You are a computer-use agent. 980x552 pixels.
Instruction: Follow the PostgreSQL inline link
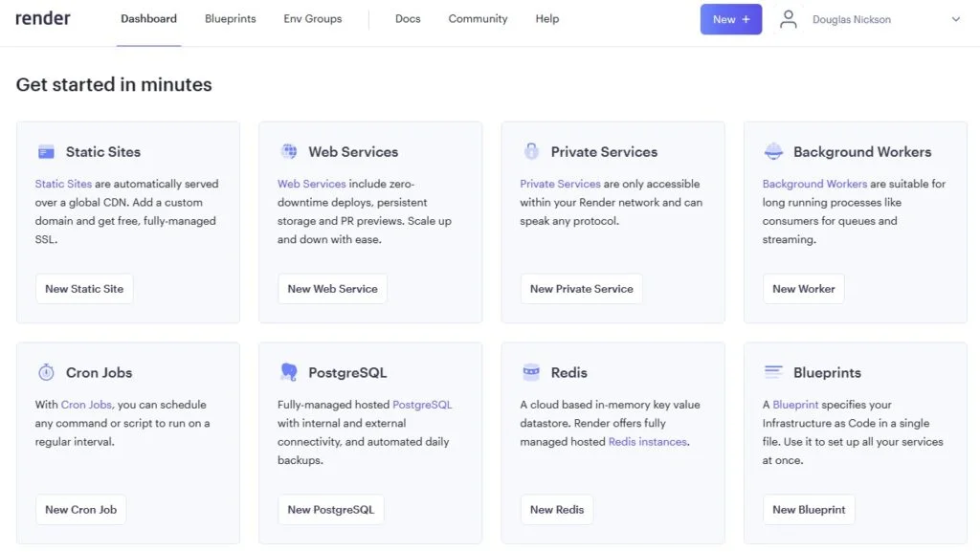click(422, 405)
